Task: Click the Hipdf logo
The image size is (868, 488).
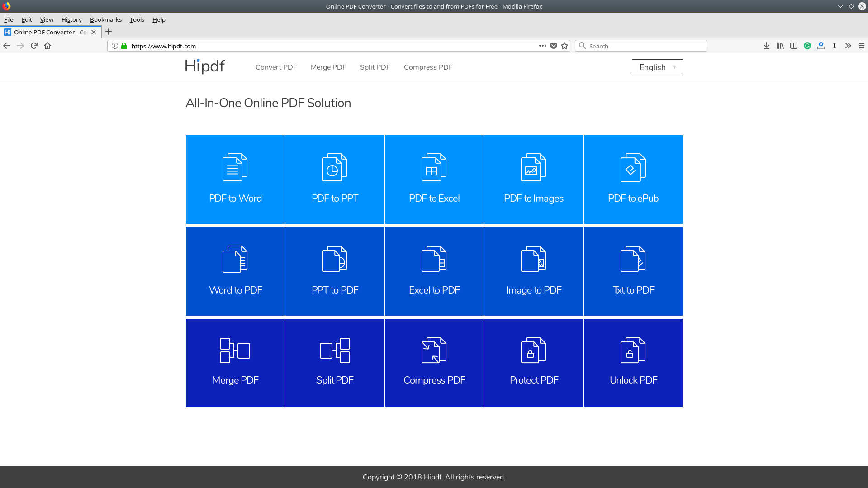Action: click(205, 66)
